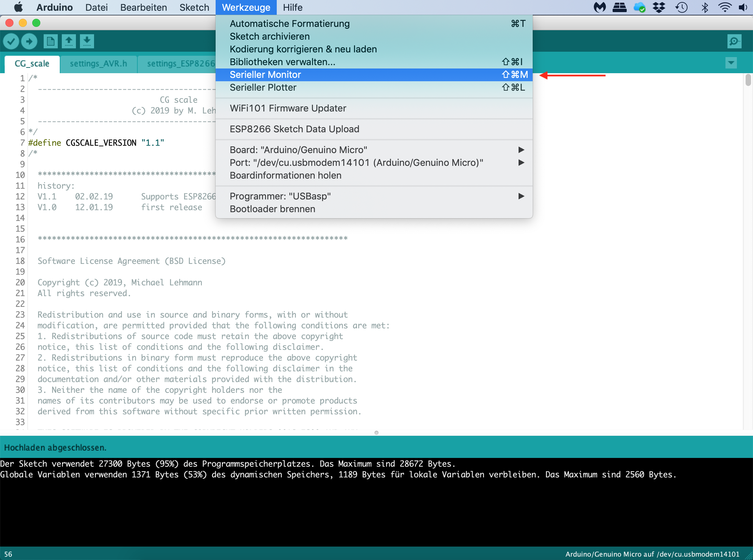This screenshot has height=560, width=753.
Task: Expand Port /dev/cu.usbmodem14101 submenu
Action: [x=374, y=163]
